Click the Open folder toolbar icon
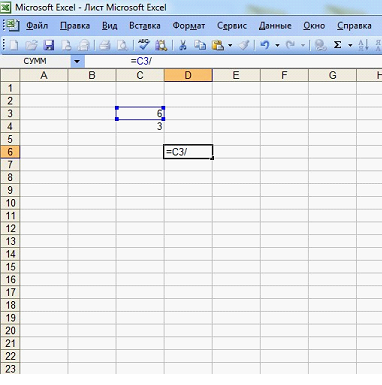The image size is (382, 385). (32, 45)
